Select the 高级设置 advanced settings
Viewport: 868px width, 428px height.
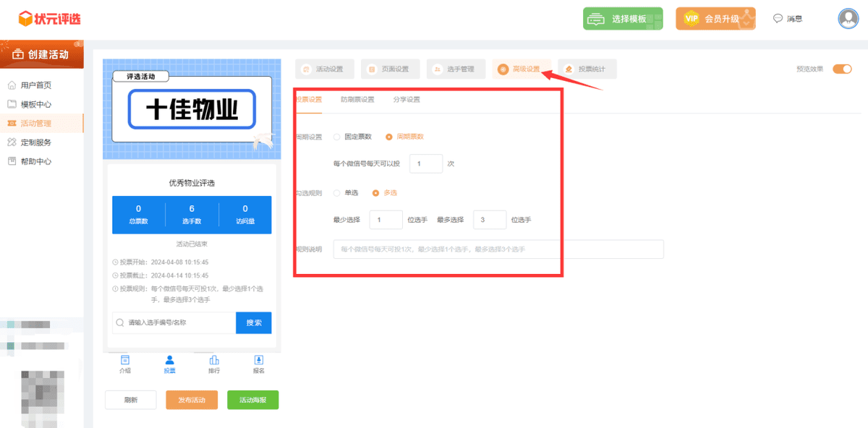pyautogui.click(x=522, y=69)
